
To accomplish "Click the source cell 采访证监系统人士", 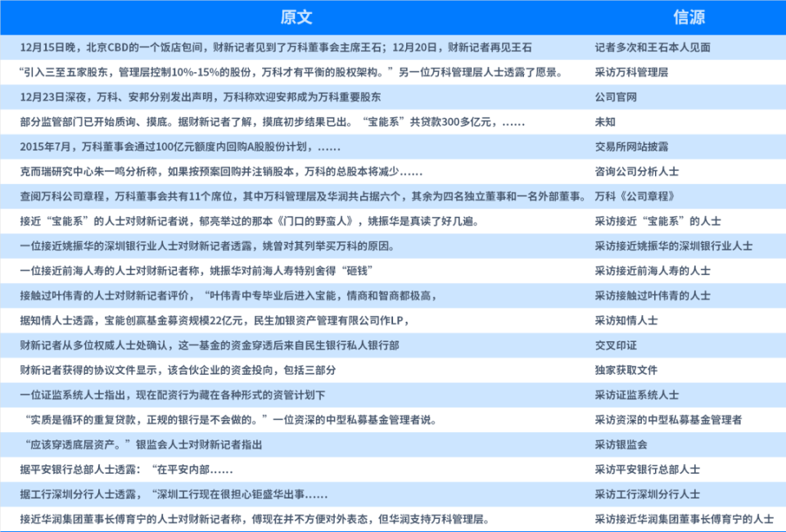I will point(637,394).
